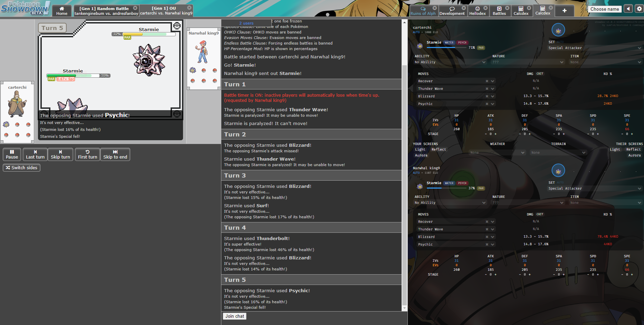644x325 pixels.
Task: Expand the Weather dropdown
Action: 497,152
